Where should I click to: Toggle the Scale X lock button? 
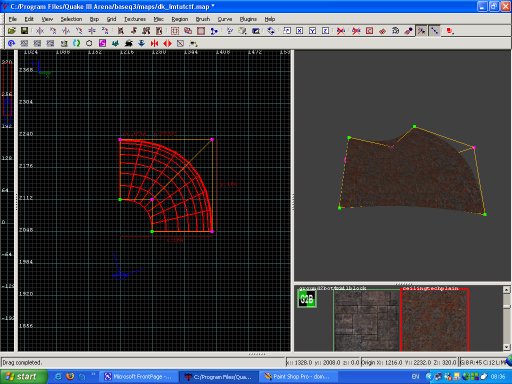(x=299, y=31)
